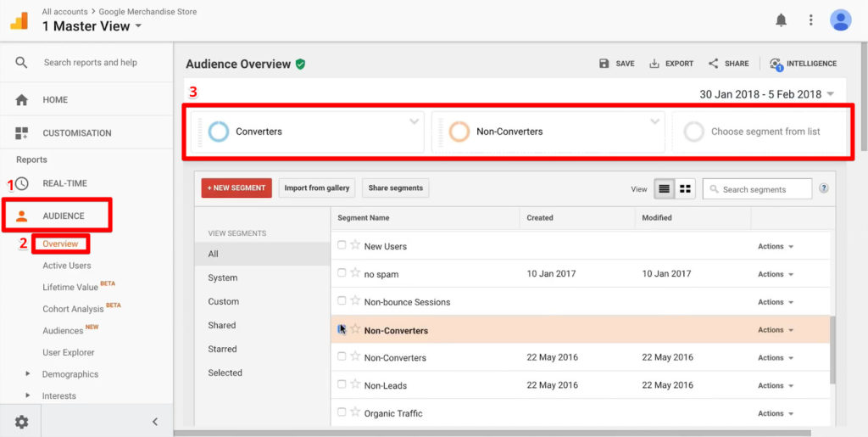The height and width of the screenshot is (437, 868).
Task: Open the user account avatar
Action: coord(840,20)
